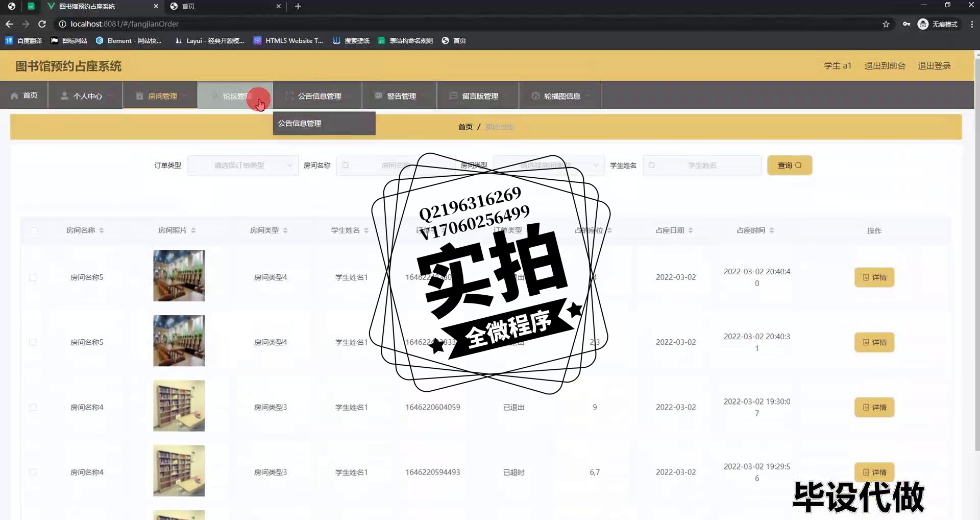Screen dimensions: 980x520
Task: Switch to the 首页 browser tab
Action: point(225,6)
